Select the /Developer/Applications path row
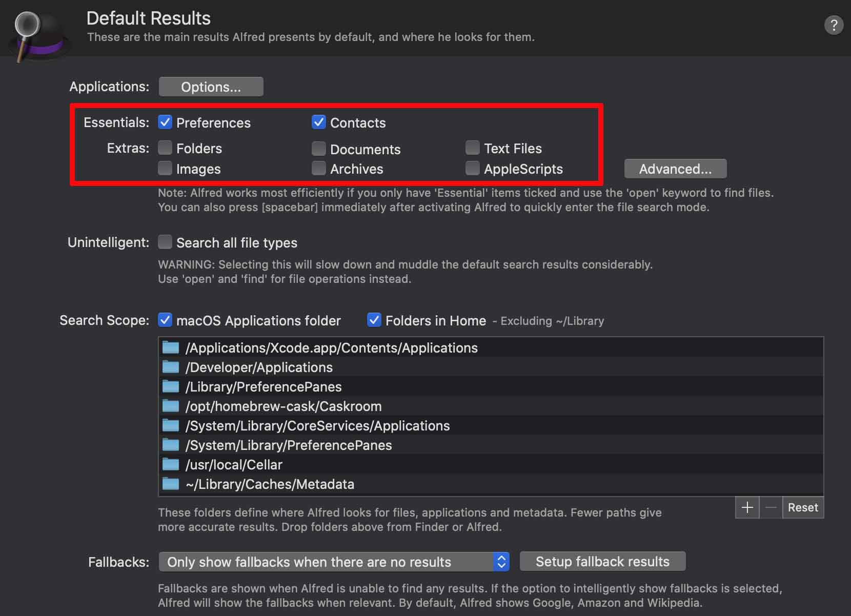 pos(491,367)
